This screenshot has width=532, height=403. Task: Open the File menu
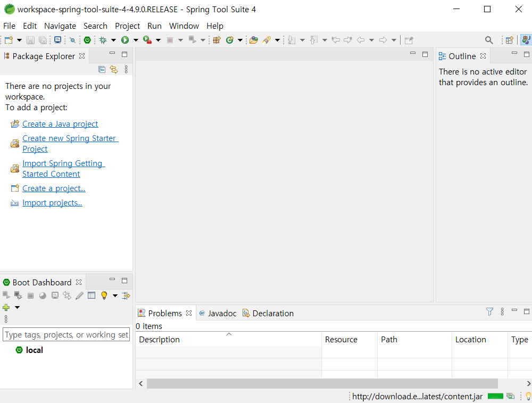pyautogui.click(x=9, y=26)
